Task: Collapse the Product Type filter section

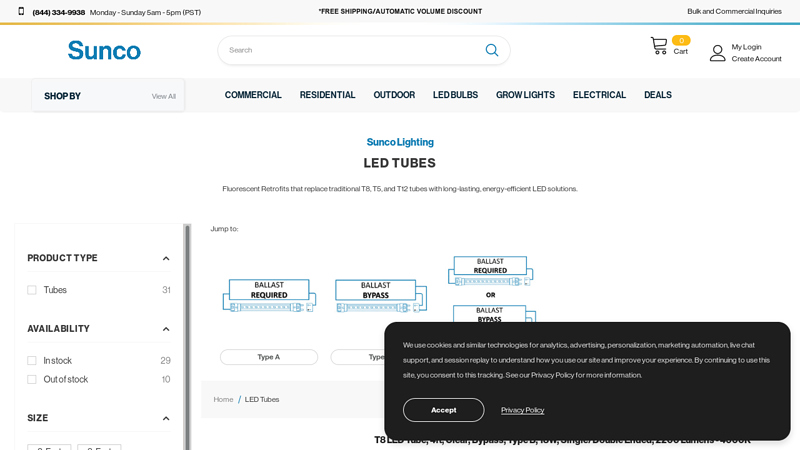Action: coord(166,258)
